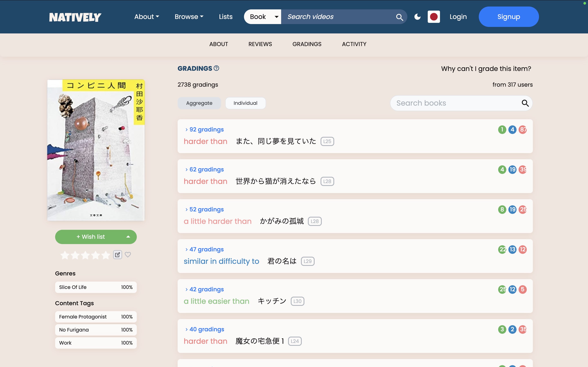Click the magnifier in the Search books field
The image size is (588, 367).
click(525, 103)
